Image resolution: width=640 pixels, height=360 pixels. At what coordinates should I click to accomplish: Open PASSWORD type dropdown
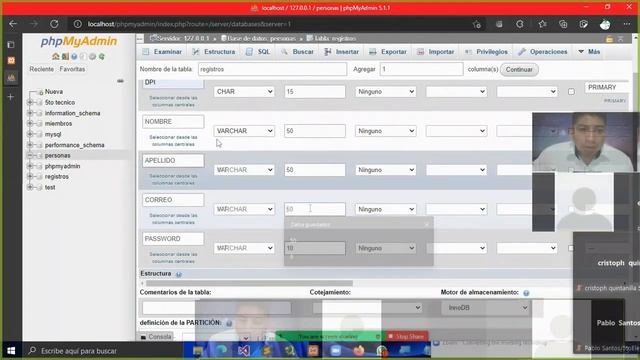(x=244, y=248)
